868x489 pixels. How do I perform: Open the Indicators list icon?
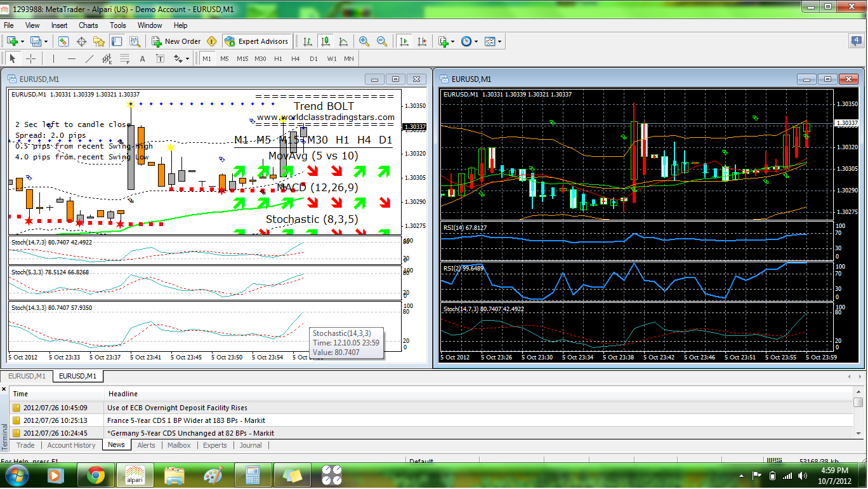pos(444,41)
